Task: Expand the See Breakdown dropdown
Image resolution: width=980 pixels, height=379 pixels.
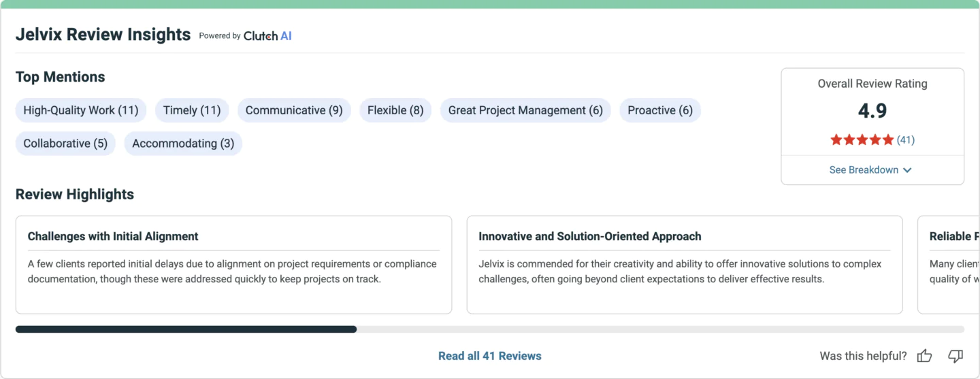Action: tap(870, 170)
